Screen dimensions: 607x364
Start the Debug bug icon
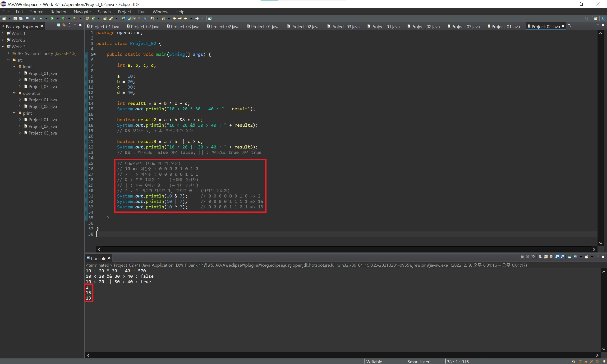pyautogui.click(x=41, y=18)
